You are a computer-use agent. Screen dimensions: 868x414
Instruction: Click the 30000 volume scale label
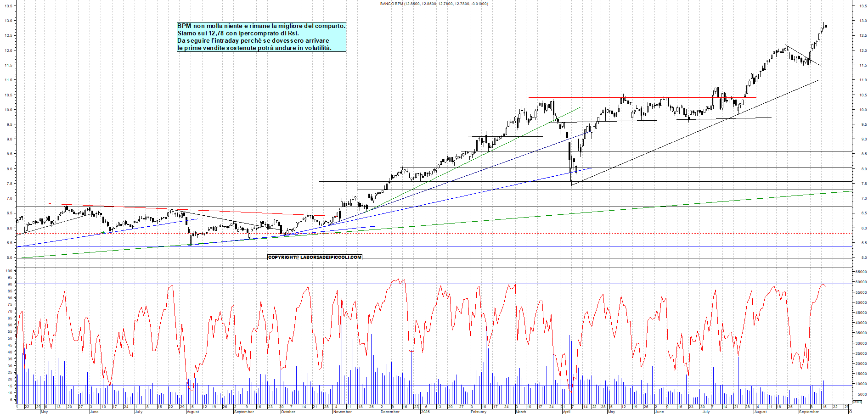point(861,343)
